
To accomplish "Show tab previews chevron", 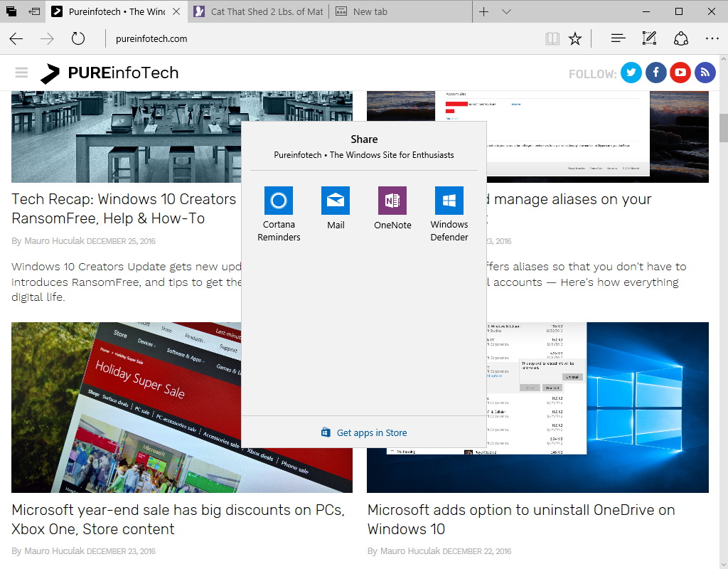I will (506, 11).
